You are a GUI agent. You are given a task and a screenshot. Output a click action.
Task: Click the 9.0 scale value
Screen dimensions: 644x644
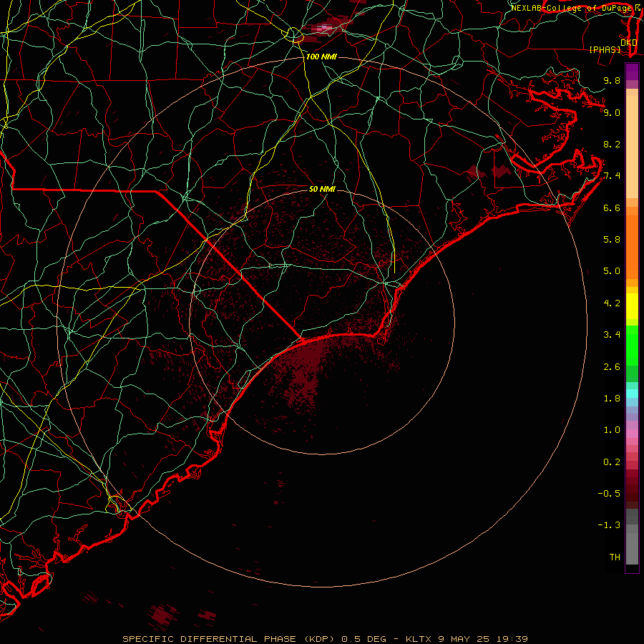tap(612, 112)
